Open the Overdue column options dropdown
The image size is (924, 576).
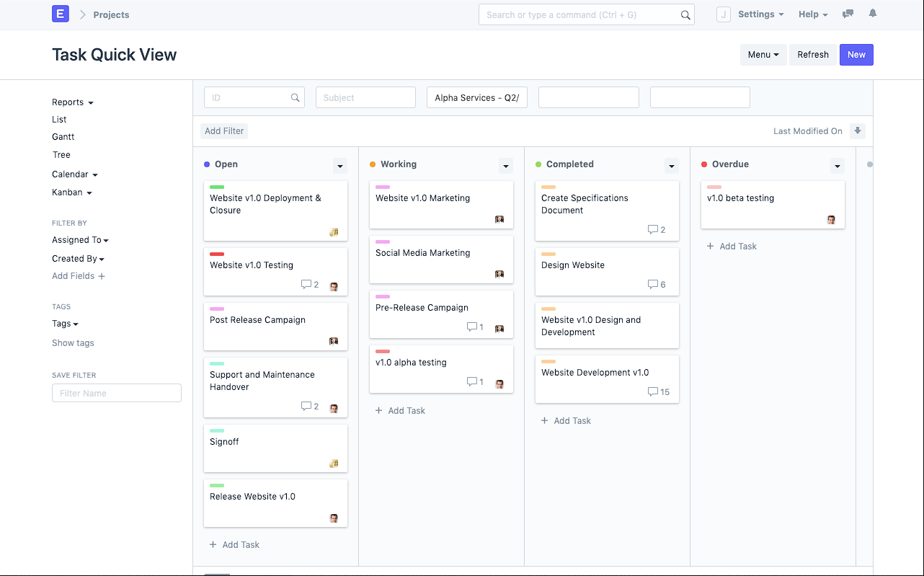pos(838,166)
